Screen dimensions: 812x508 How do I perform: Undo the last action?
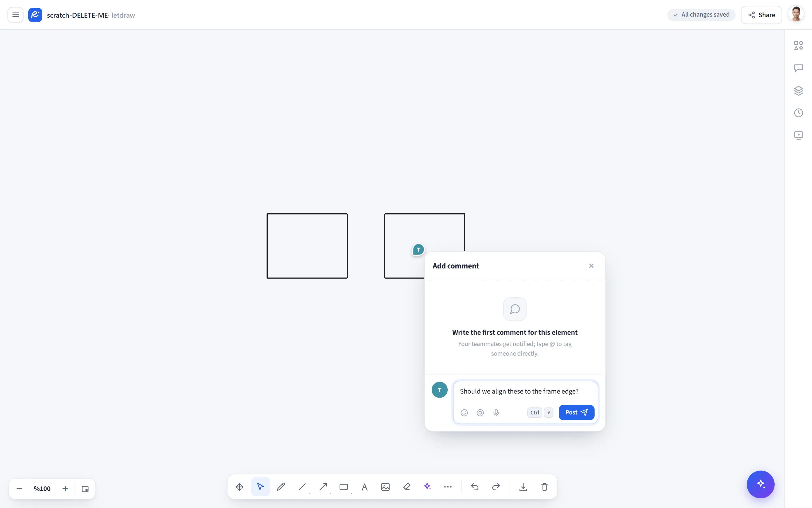pyautogui.click(x=474, y=487)
